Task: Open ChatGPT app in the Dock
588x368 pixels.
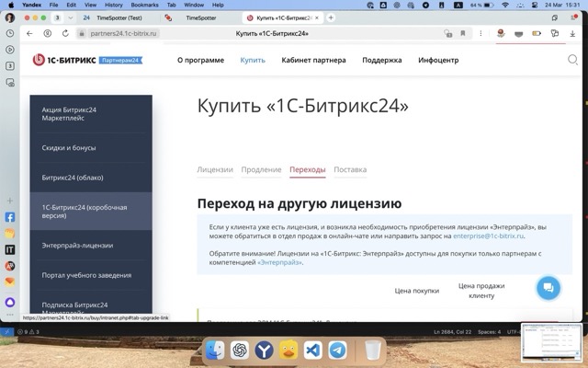Action: [240, 351]
